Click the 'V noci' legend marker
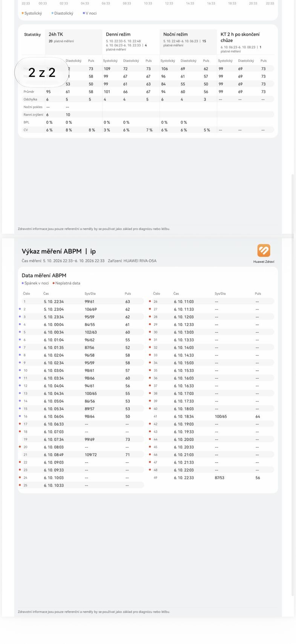296x644 pixels. tap(84, 13)
